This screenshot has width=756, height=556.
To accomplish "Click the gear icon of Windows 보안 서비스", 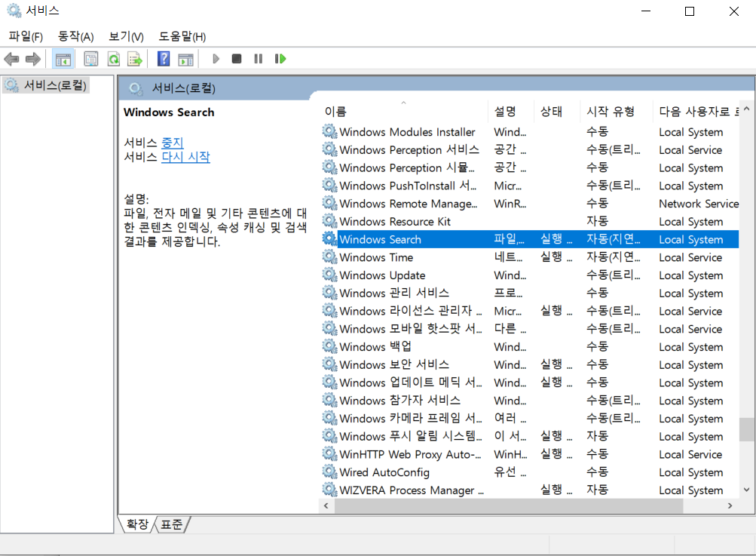I will pos(330,364).
